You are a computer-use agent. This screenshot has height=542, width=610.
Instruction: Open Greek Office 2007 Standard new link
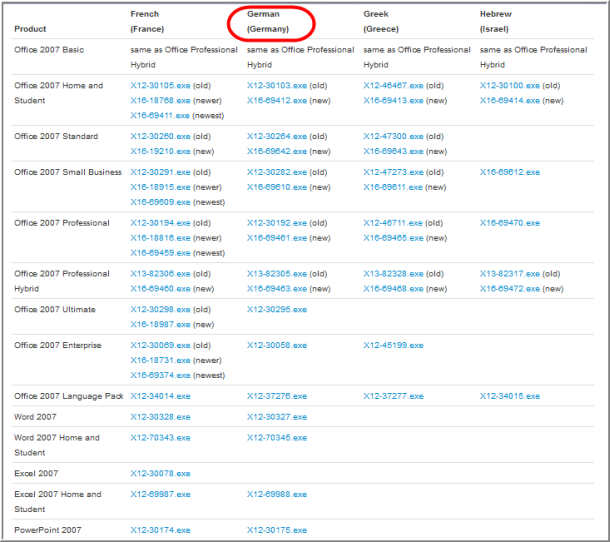[393, 151]
